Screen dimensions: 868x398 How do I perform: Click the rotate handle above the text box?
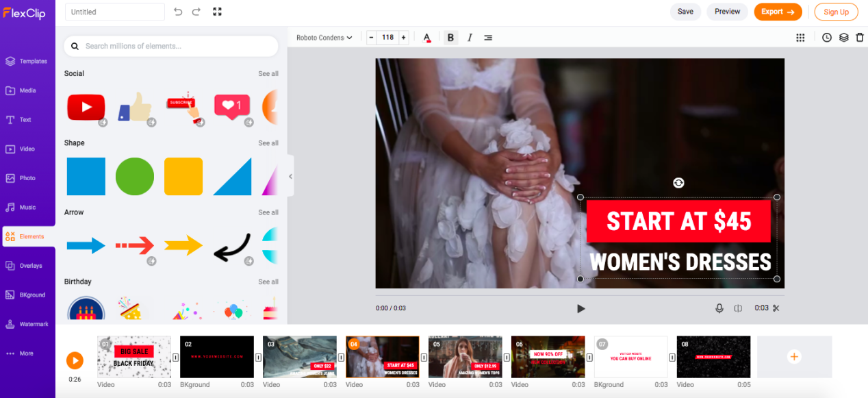click(678, 183)
